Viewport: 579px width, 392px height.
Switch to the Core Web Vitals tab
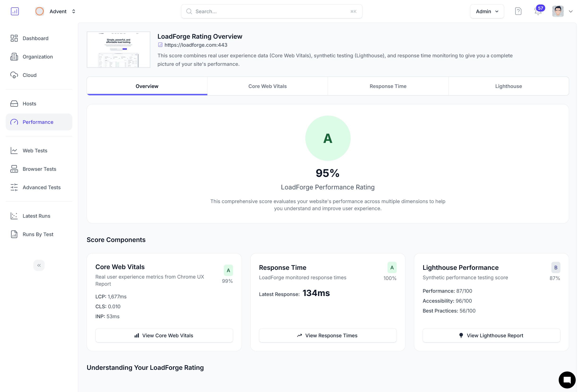[x=267, y=86]
